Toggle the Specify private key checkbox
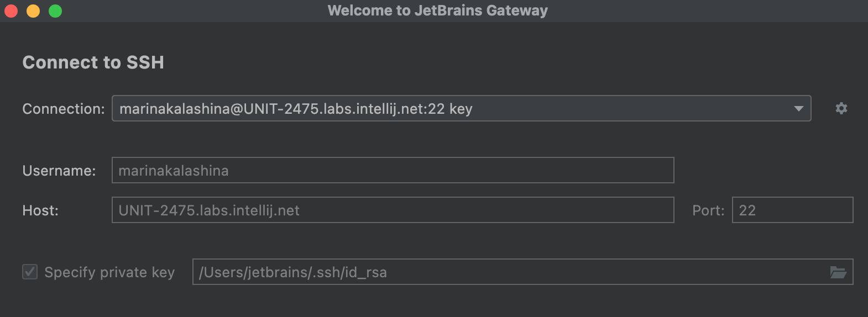 [30, 272]
